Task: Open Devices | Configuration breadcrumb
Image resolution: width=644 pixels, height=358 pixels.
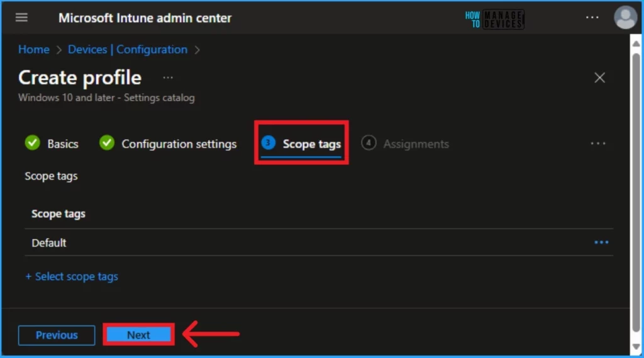Action: click(x=127, y=49)
